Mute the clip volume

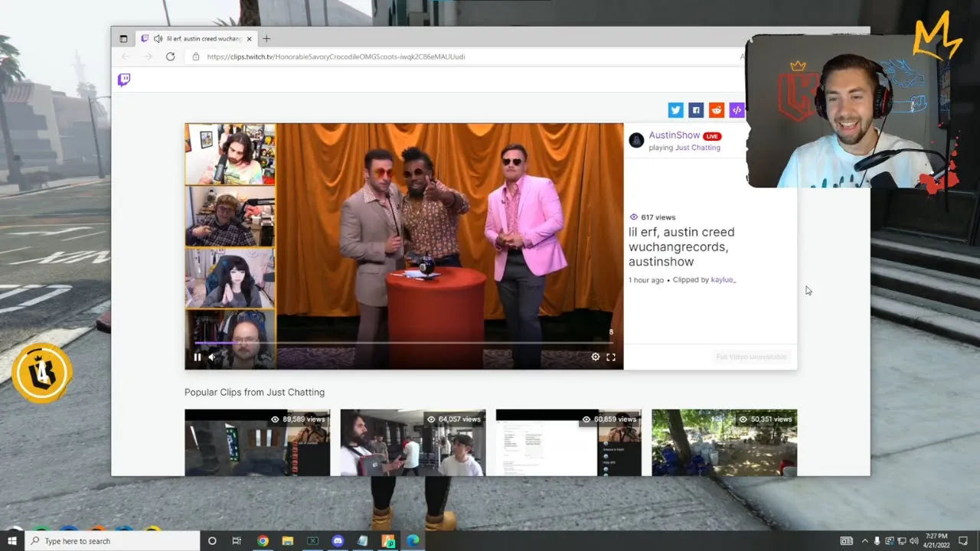pyautogui.click(x=213, y=357)
